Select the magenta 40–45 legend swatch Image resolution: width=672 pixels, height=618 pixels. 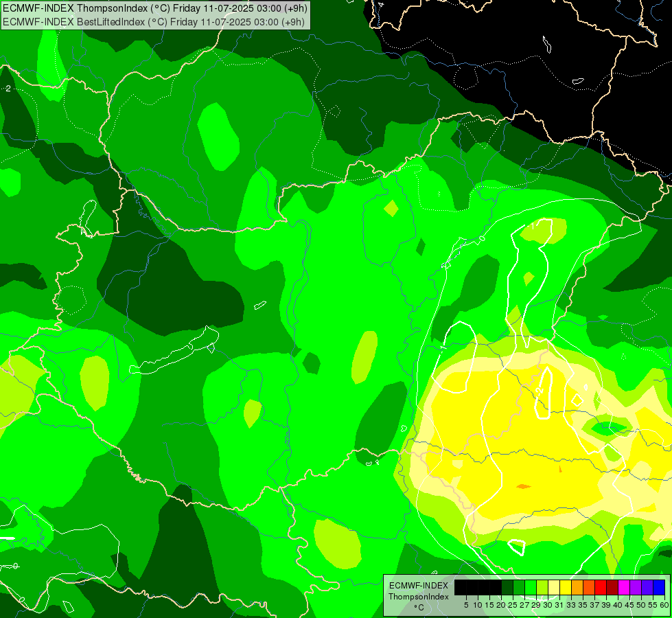tap(624, 587)
